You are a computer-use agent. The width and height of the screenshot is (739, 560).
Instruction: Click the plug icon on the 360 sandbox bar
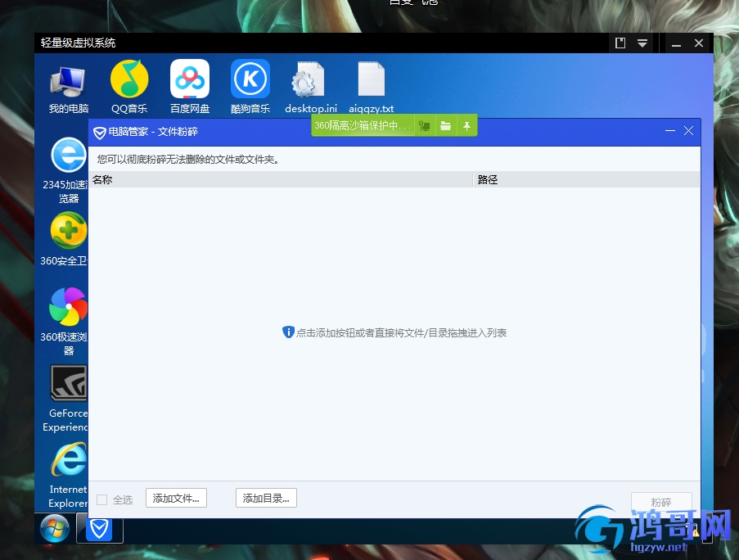coord(425,126)
